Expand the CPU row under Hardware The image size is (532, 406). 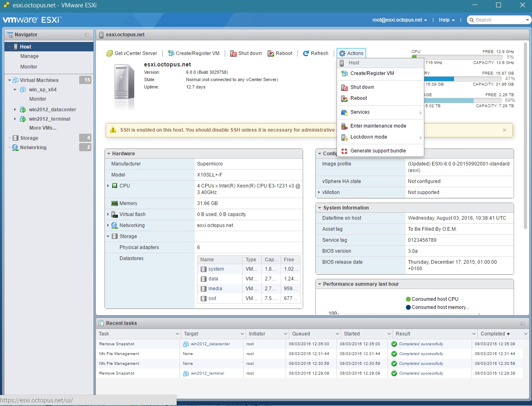tap(108, 185)
